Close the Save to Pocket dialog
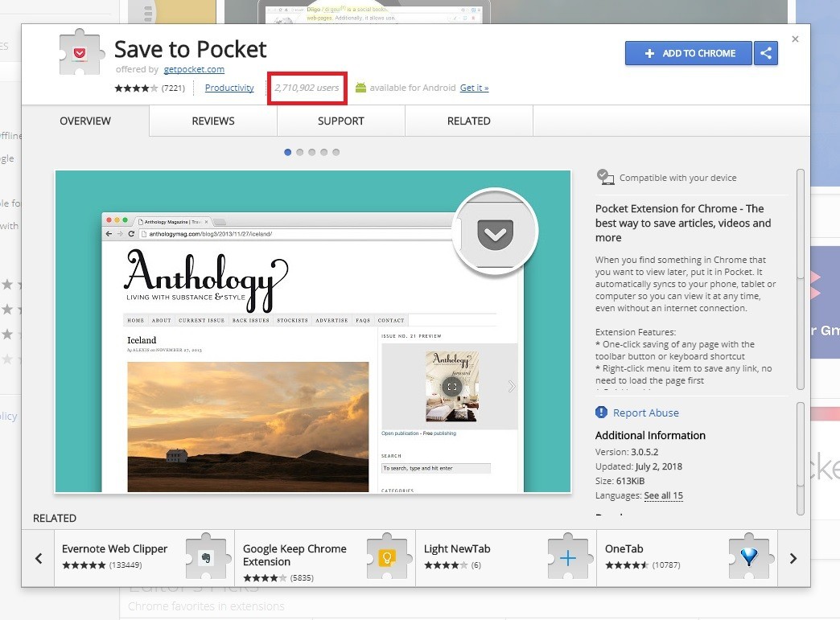 [795, 39]
